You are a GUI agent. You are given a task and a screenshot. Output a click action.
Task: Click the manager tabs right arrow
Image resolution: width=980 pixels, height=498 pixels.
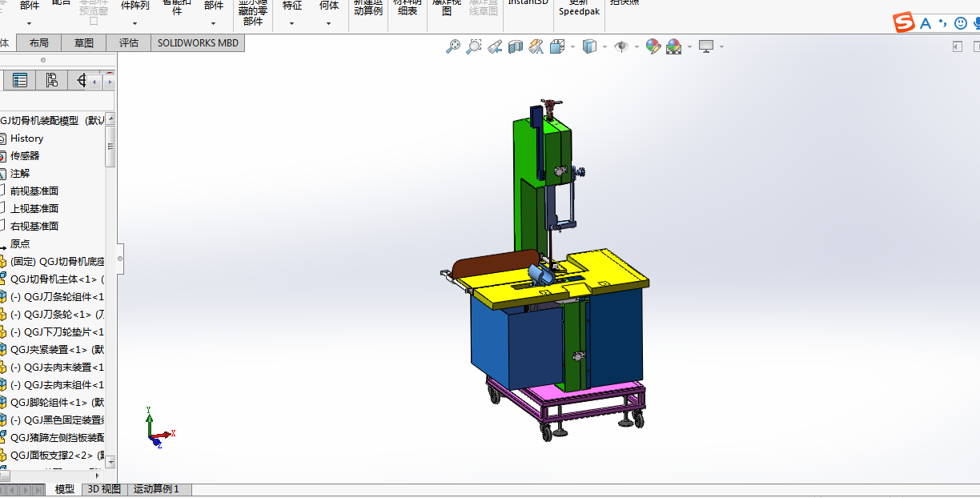(x=108, y=82)
